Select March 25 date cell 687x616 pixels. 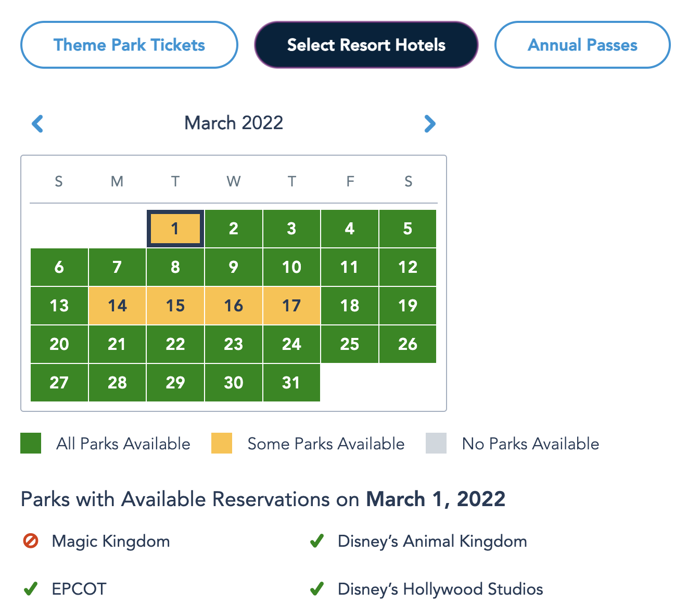click(x=350, y=344)
